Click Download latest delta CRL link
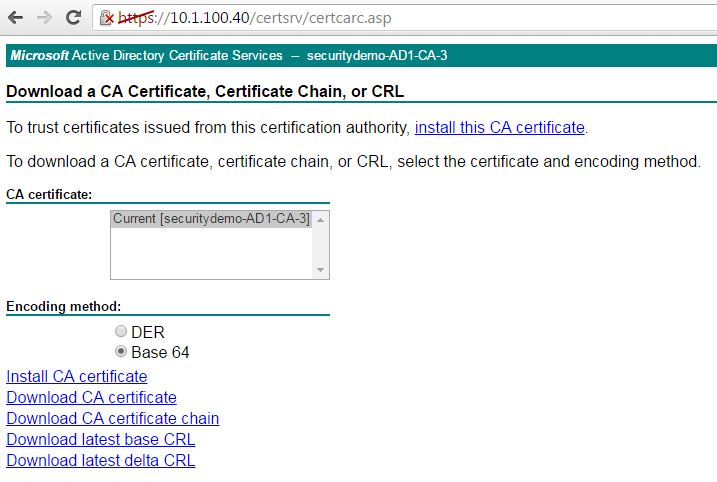The image size is (717, 482). coord(101,461)
